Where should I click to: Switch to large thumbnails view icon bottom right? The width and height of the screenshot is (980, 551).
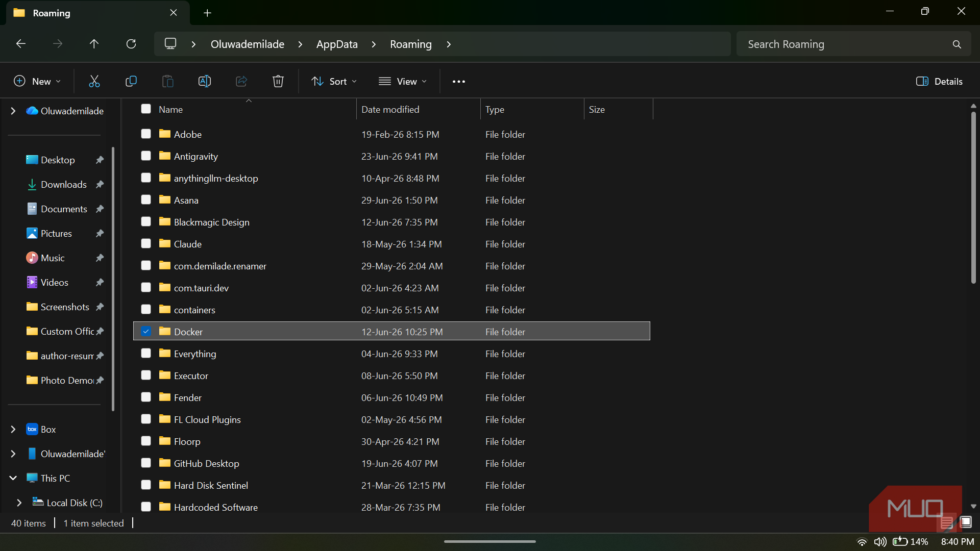966,522
